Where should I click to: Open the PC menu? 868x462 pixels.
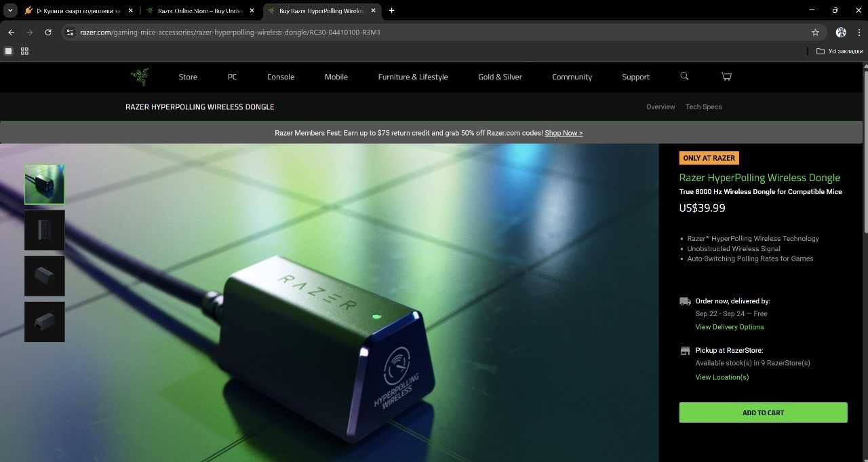coord(233,77)
